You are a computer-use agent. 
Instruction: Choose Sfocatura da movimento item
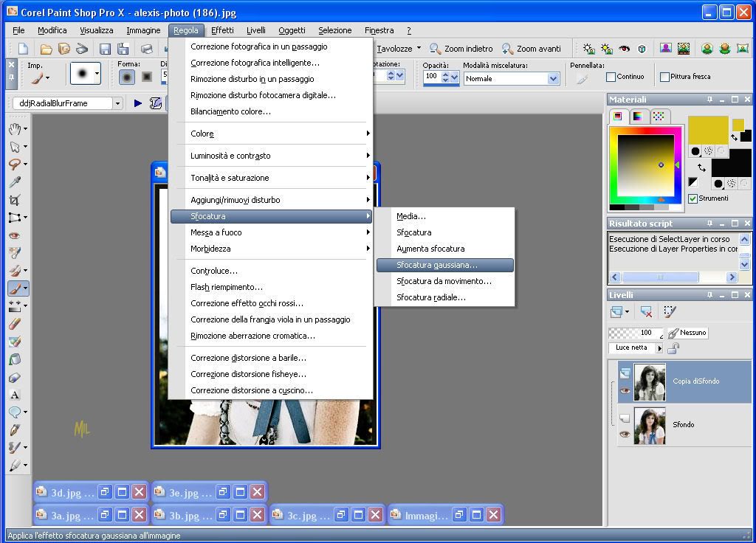click(445, 281)
